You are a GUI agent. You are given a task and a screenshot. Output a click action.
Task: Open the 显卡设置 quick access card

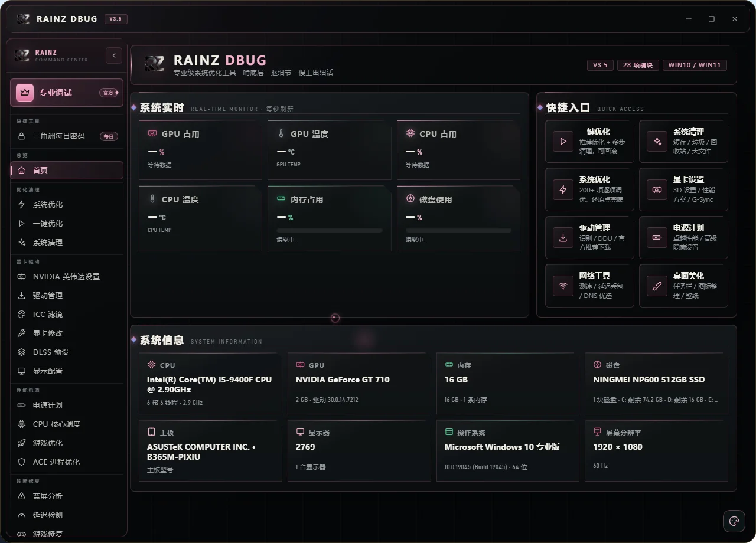pyautogui.click(x=683, y=189)
